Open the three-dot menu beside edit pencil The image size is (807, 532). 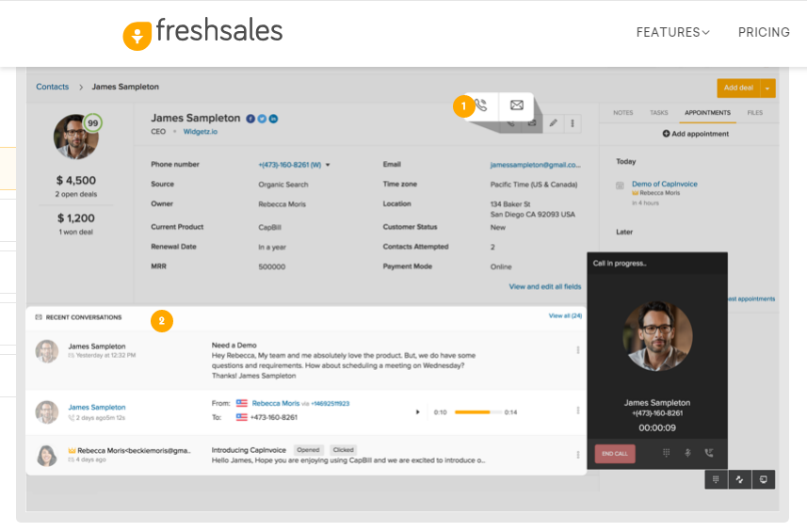(573, 123)
